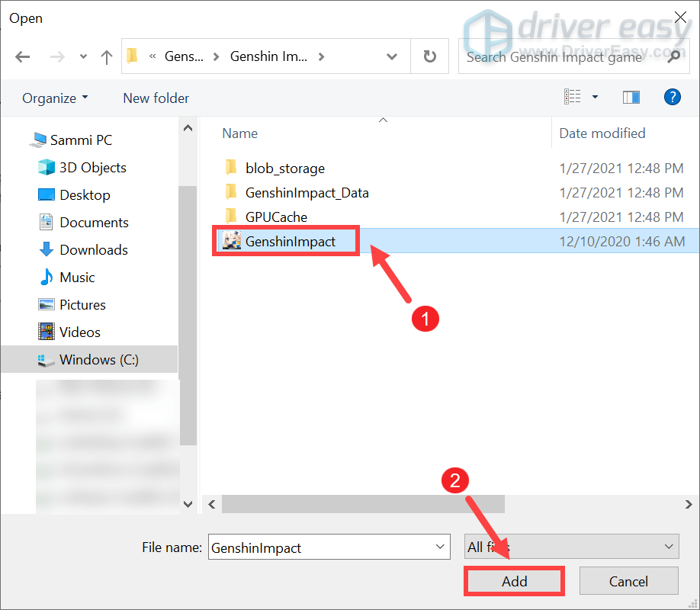Select the 'Gens...' breadcrumb segment

184,56
